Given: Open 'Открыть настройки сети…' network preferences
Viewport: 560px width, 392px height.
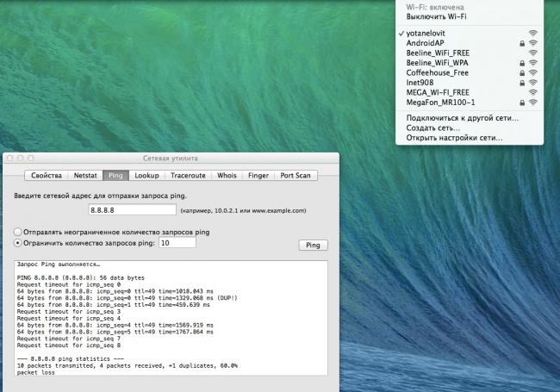Looking at the screenshot, I should [x=454, y=138].
